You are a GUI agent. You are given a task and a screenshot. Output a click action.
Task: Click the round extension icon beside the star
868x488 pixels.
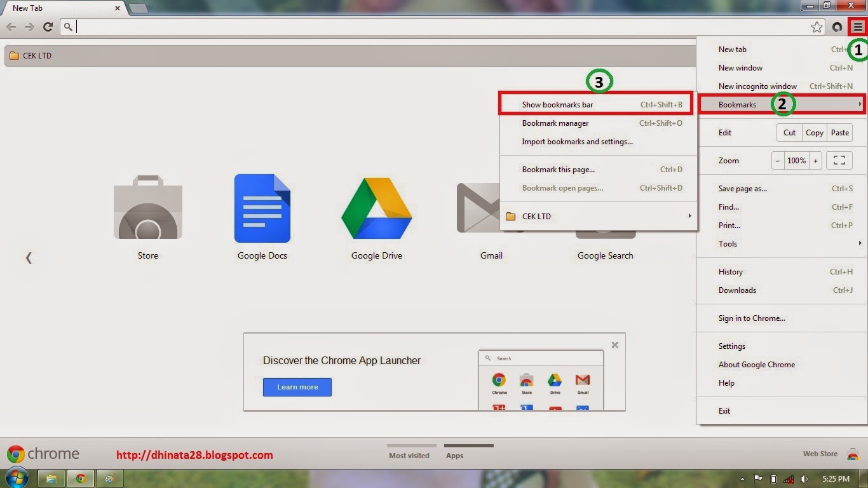click(x=837, y=27)
